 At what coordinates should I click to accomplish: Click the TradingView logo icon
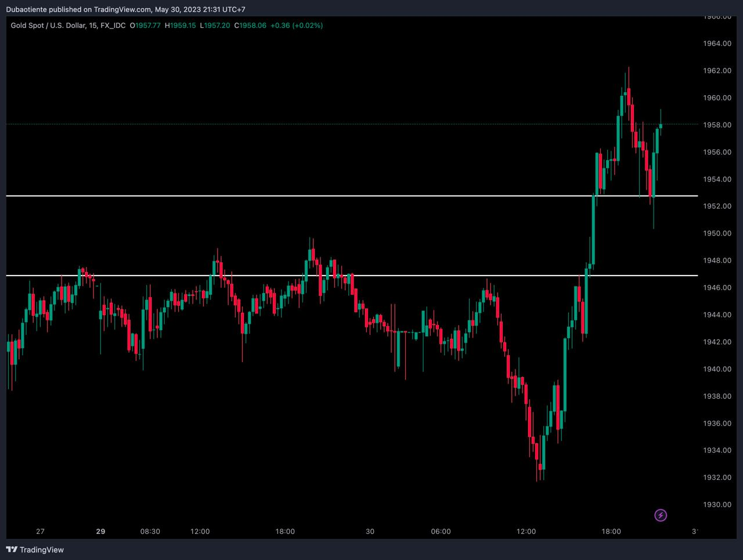click(x=12, y=550)
